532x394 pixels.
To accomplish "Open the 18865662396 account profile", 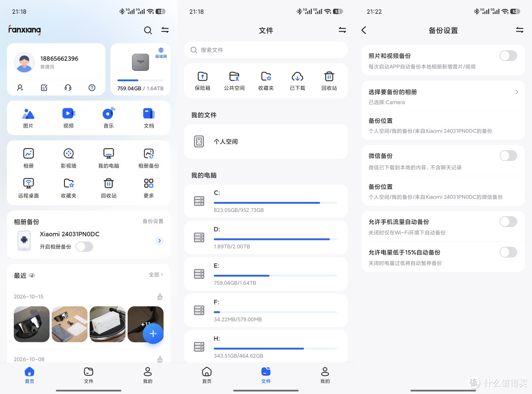I will pos(56,62).
